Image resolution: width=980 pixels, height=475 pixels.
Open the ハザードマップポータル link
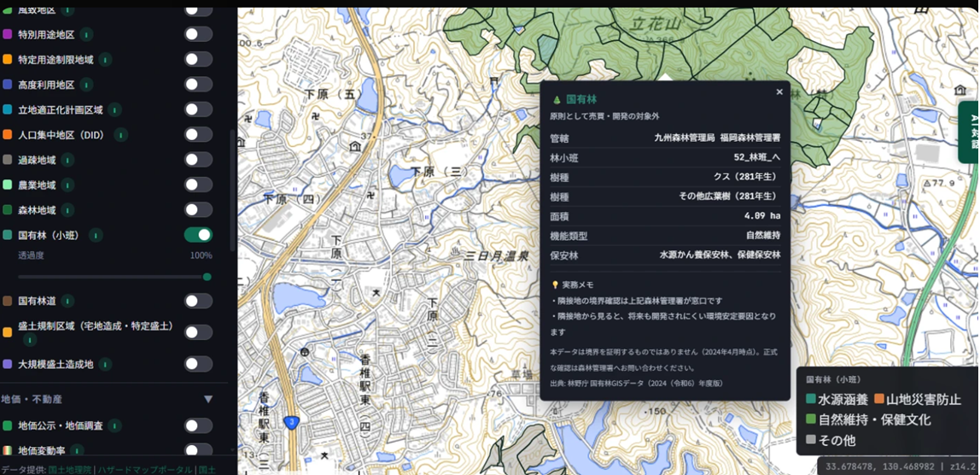(x=145, y=469)
